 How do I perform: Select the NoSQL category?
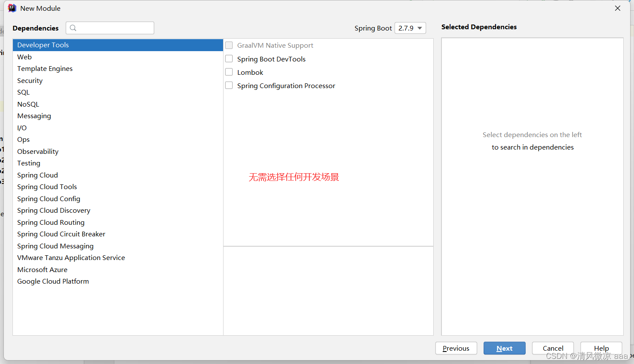pos(118,104)
